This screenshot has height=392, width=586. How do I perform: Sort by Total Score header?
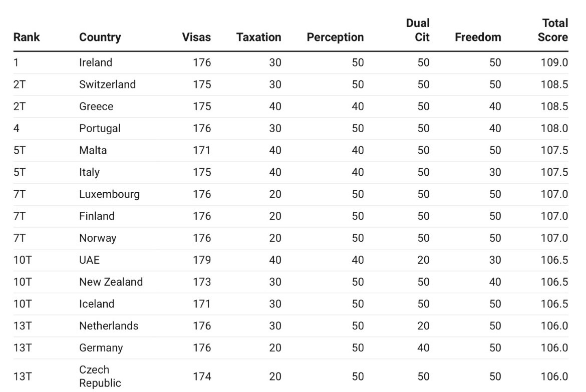553,30
